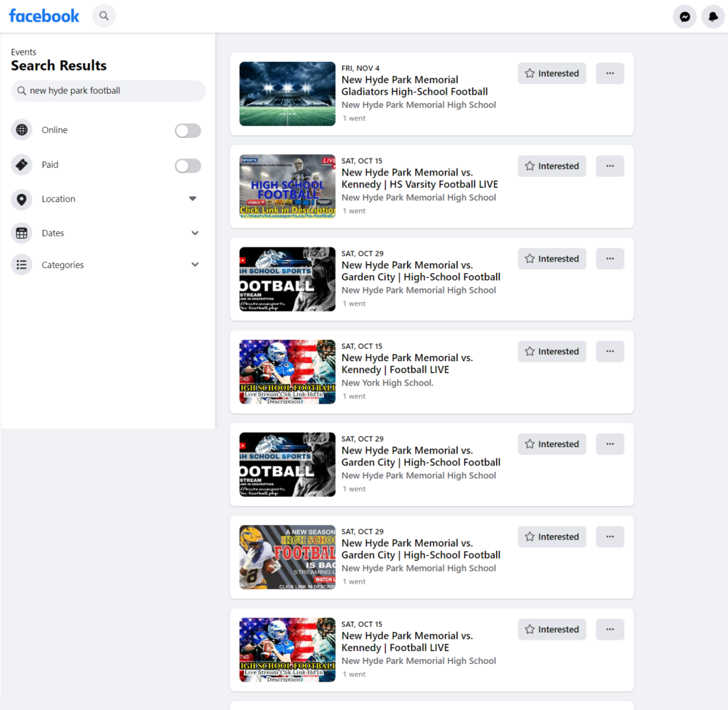Click the globe icon beside Online filter
This screenshot has height=710, width=728.
[x=21, y=130]
